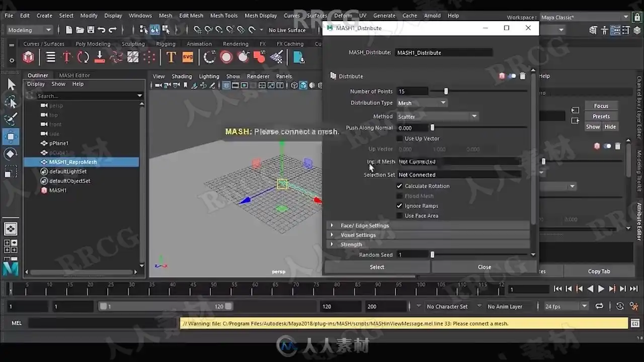This screenshot has height=362, width=644.
Task: Click the Input Mesh field showing Not Connected
Action: (x=459, y=162)
